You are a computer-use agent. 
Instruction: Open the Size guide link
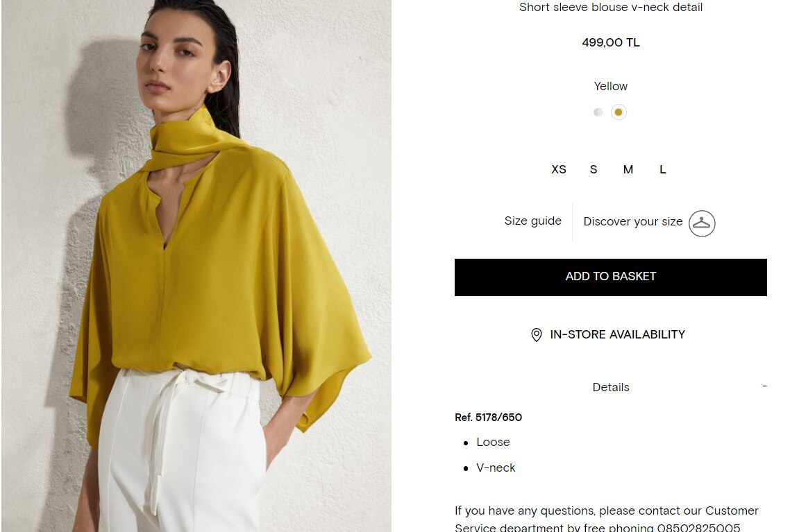[533, 221]
